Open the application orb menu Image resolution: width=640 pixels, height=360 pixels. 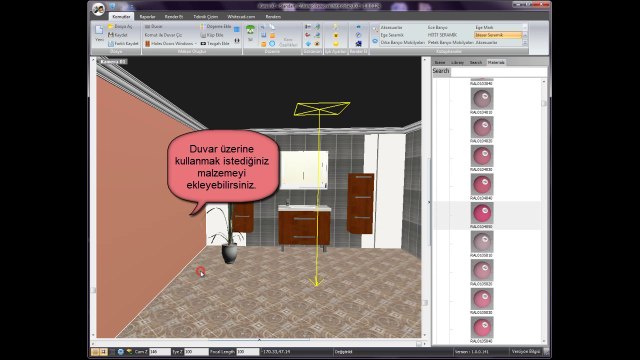98,9
